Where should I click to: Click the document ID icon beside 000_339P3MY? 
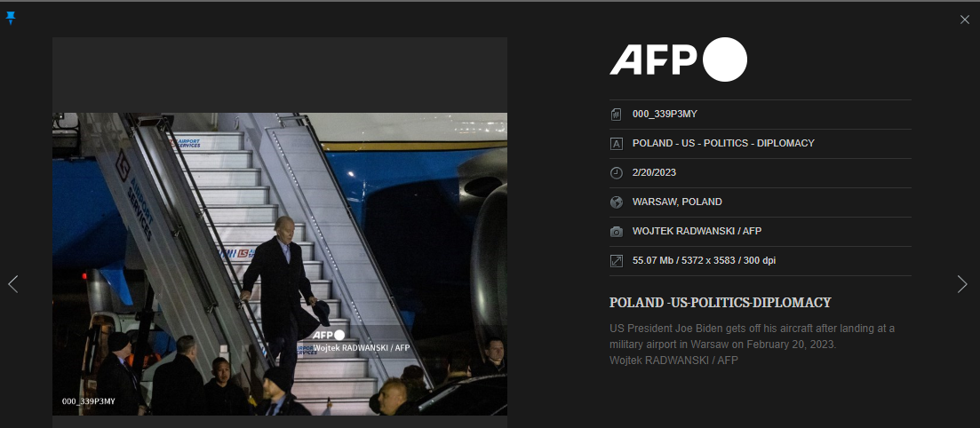point(617,114)
